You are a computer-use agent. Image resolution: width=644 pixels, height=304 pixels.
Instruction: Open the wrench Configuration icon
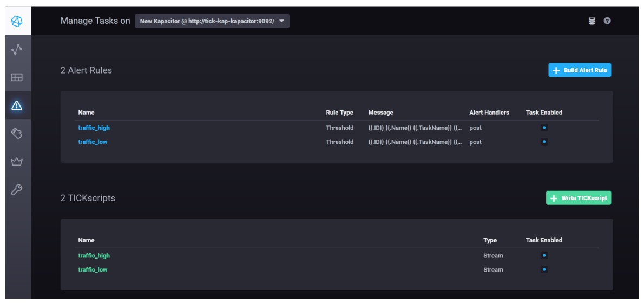(x=16, y=189)
